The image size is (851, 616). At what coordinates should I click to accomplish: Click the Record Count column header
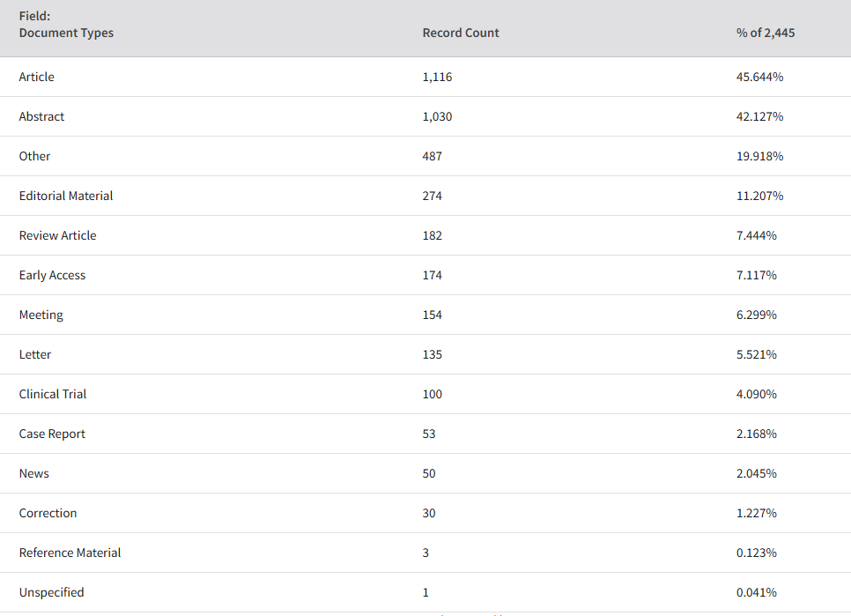[x=460, y=33]
